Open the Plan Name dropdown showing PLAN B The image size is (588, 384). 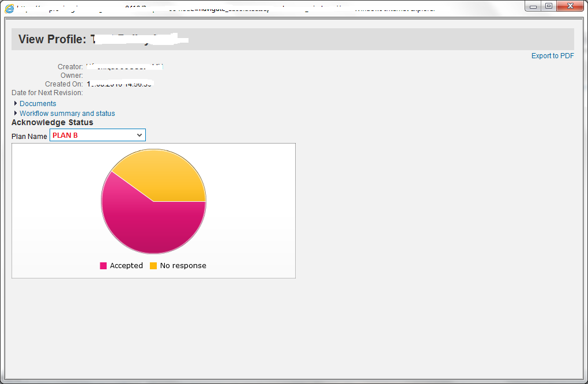(x=97, y=135)
